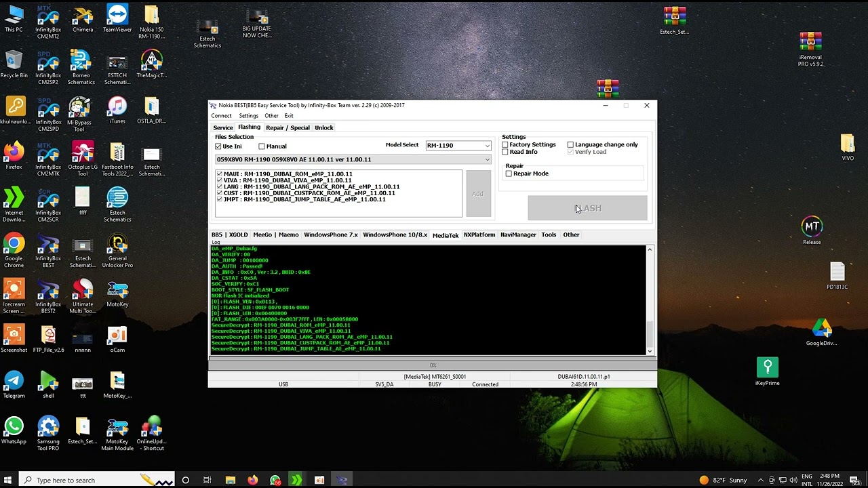Image resolution: width=868 pixels, height=488 pixels.
Task: Open InfinityBox CM2SPD shortcut
Action: tap(48, 114)
